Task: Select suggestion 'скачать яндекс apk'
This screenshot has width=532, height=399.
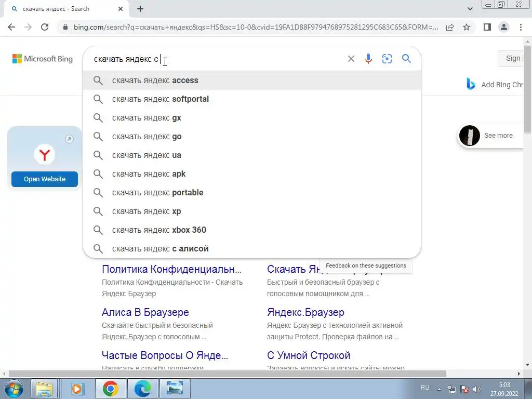Action: click(x=252, y=174)
